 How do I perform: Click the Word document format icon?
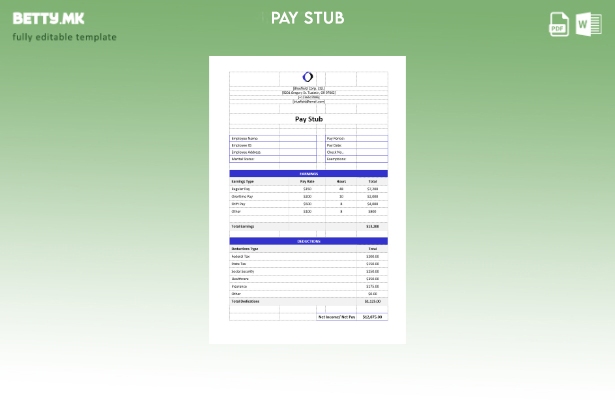(x=588, y=24)
